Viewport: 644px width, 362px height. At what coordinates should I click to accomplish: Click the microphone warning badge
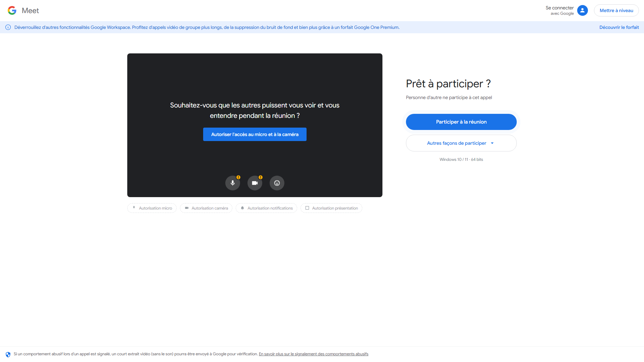238,177
